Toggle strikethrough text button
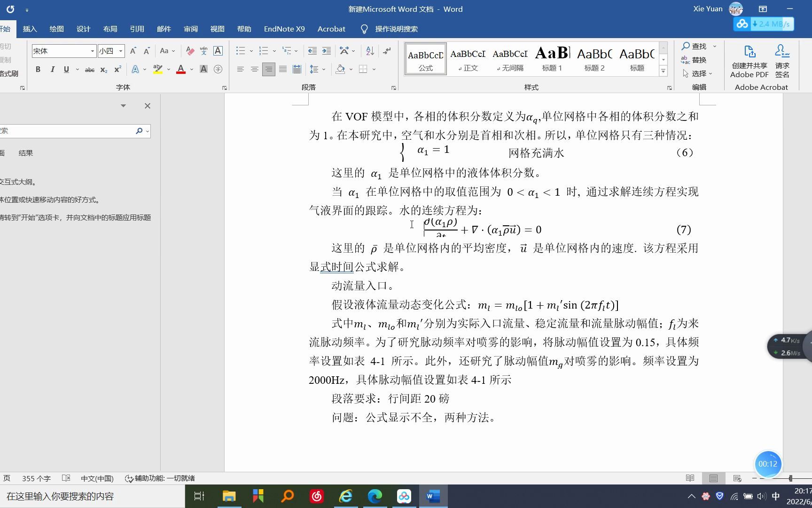This screenshot has width=812, height=508. (89, 69)
